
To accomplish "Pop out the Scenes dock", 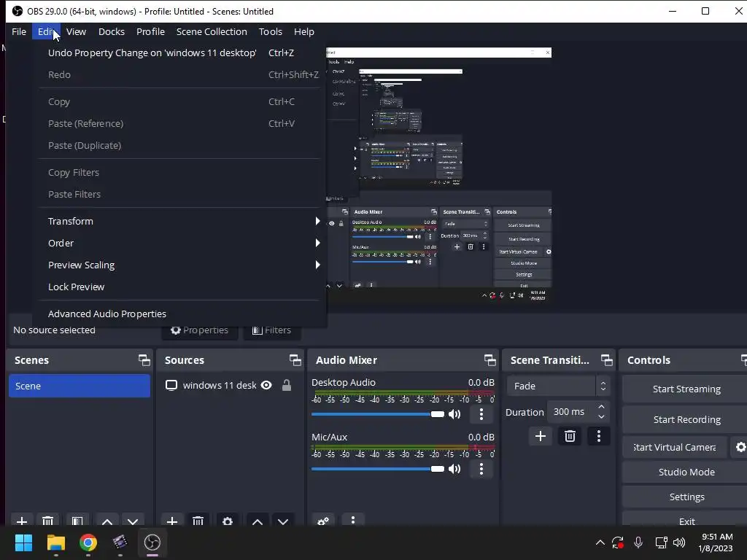I will (x=144, y=360).
